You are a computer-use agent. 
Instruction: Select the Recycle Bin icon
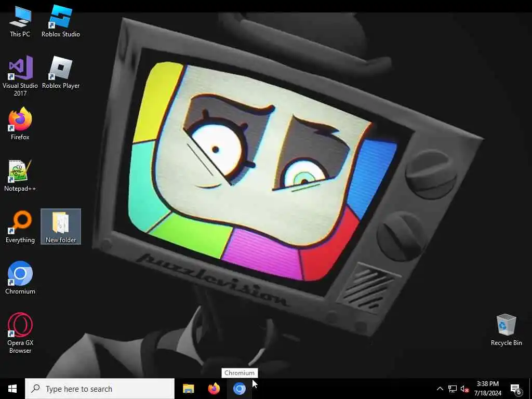(506, 330)
